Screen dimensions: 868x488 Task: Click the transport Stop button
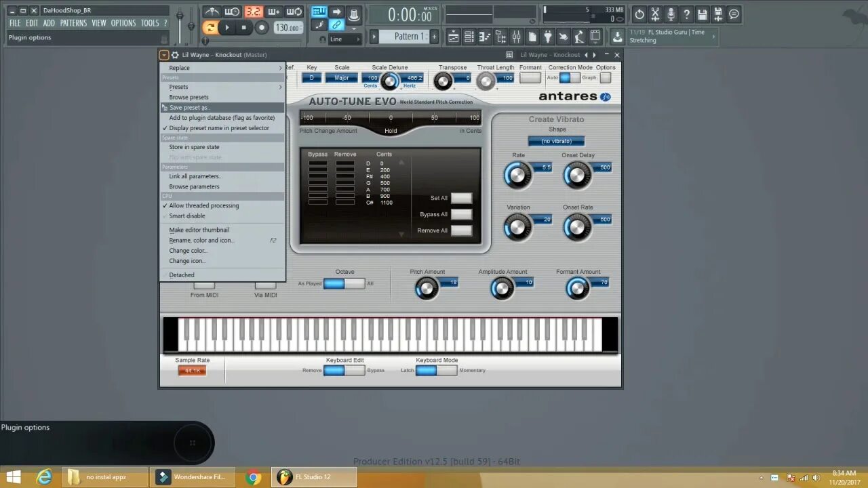244,28
